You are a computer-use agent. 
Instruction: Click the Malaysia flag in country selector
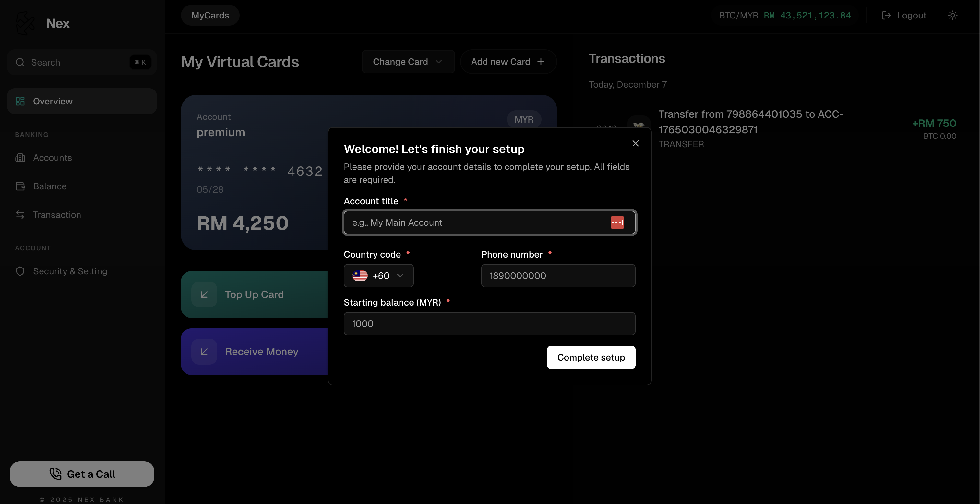(x=360, y=276)
